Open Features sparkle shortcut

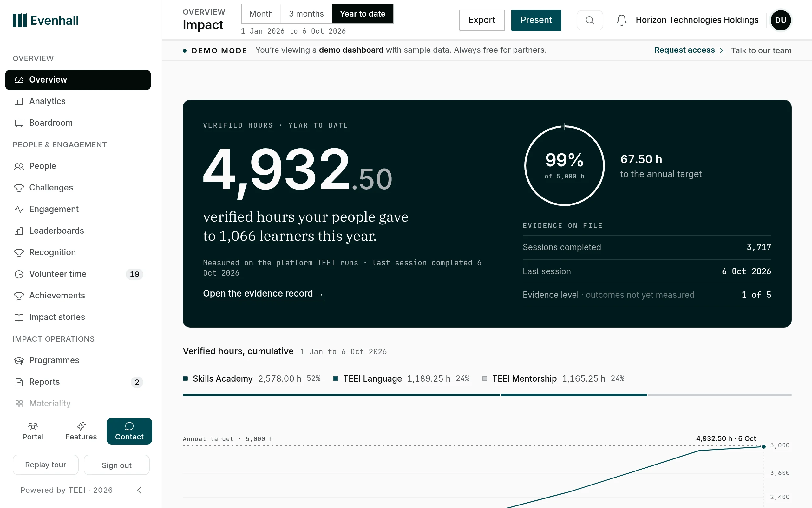81,431
